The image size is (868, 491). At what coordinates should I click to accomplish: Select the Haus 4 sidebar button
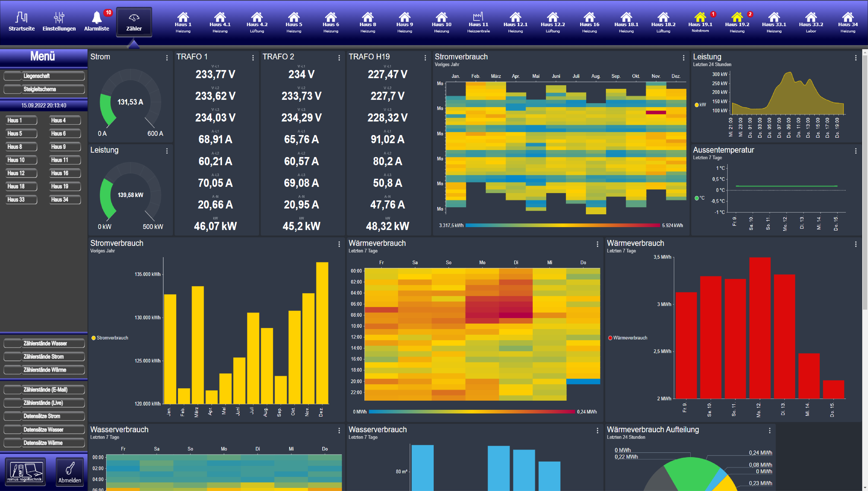pos(65,120)
